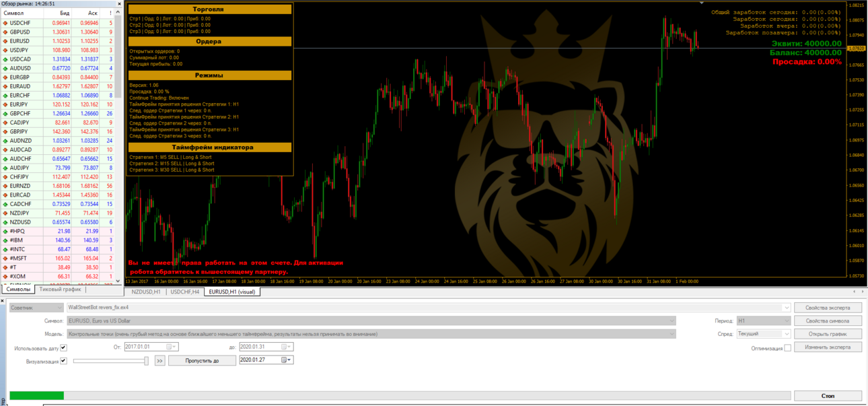This screenshot has height=406, width=868.
Task: Open the Советник type dropdown
Action: click(38, 308)
